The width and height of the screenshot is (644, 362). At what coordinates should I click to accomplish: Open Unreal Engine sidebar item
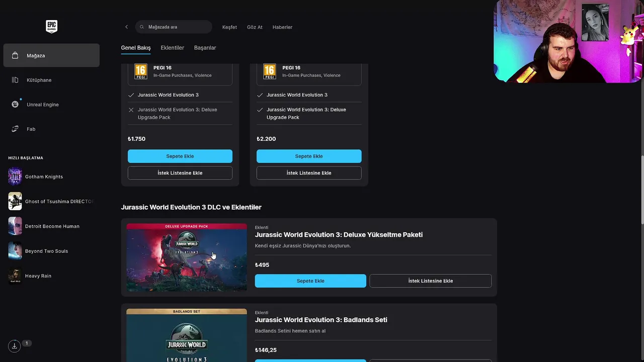[x=51, y=105]
